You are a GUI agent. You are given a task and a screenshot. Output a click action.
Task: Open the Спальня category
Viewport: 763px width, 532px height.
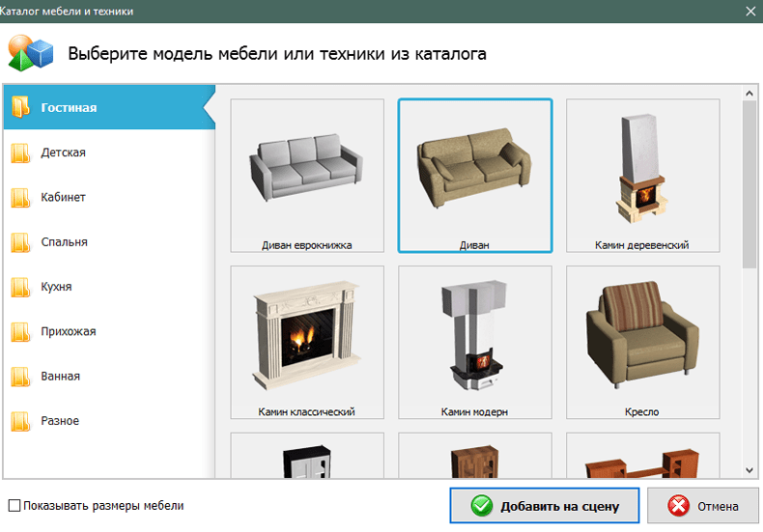pyautogui.click(x=65, y=242)
